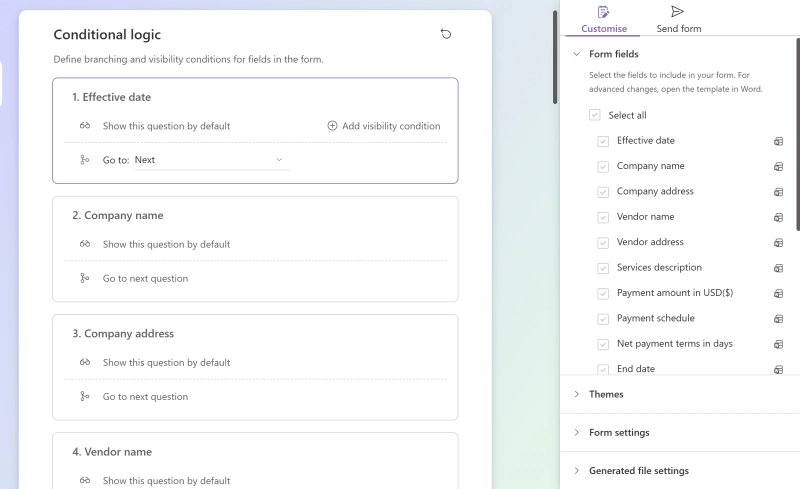The image size is (800, 489).
Task: Click the glasses icon in Company address card
Action: click(x=85, y=362)
